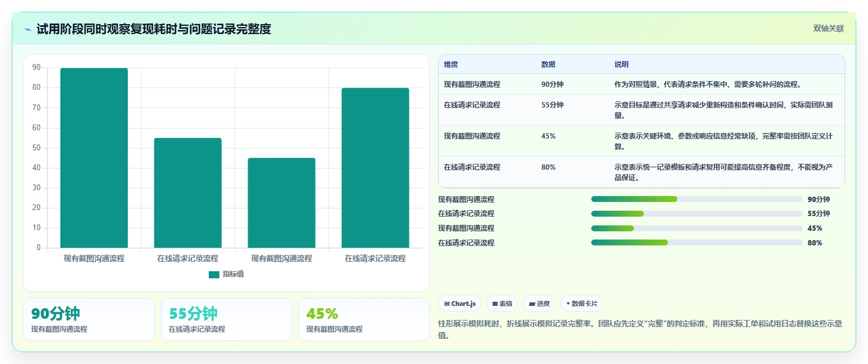Click the 90分钟 value beside the progress bar
868x364 pixels.
pyautogui.click(x=819, y=199)
